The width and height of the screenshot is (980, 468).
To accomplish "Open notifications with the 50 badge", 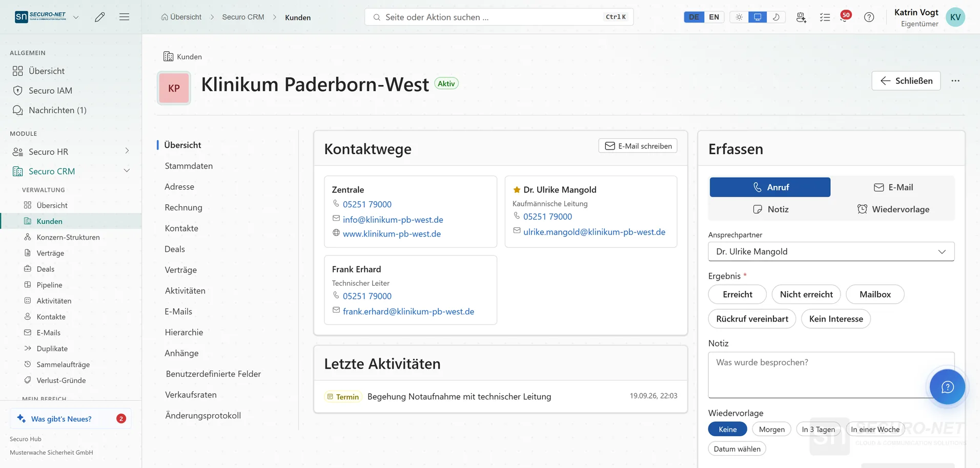I will point(845,16).
